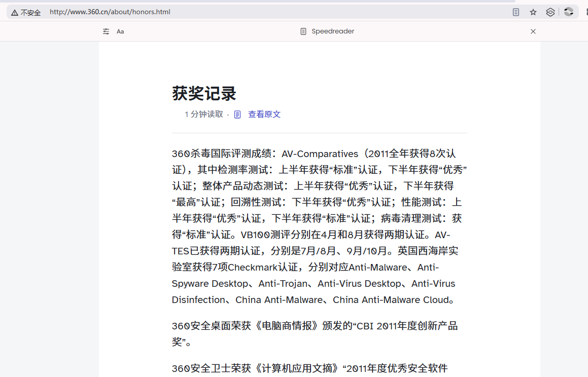Click the Speedreader label in toolbar
Image resolution: width=588 pixels, height=377 pixels.
(x=333, y=31)
